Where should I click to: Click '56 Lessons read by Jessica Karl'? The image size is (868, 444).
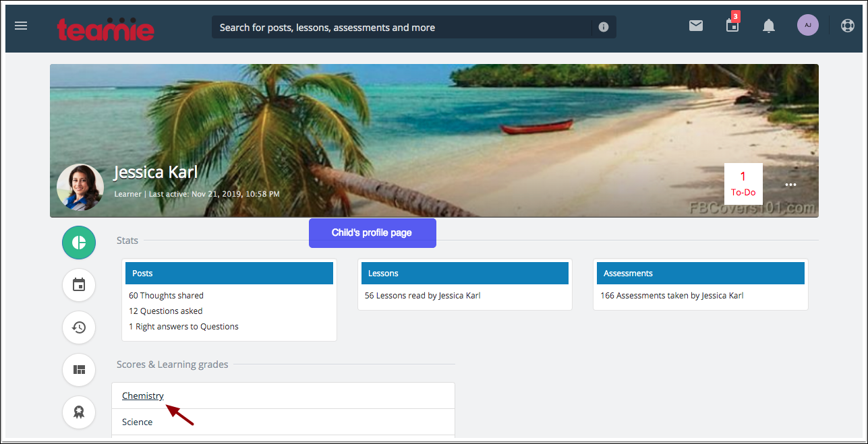[422, 296]
